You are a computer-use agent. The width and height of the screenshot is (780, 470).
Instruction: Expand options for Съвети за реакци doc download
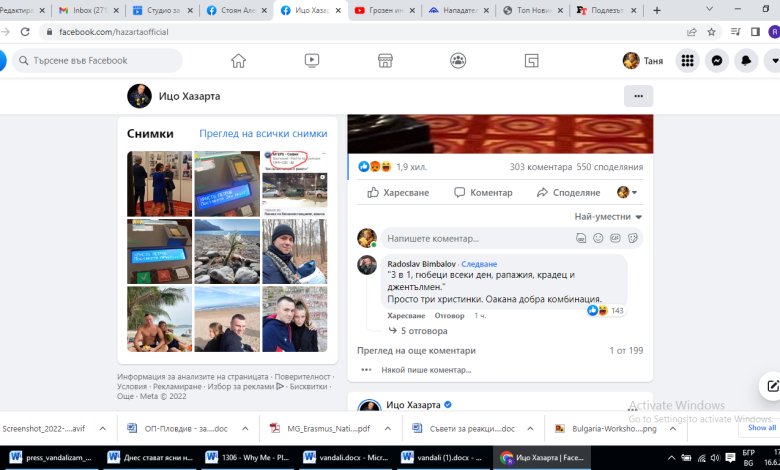(x=530, y=428)
